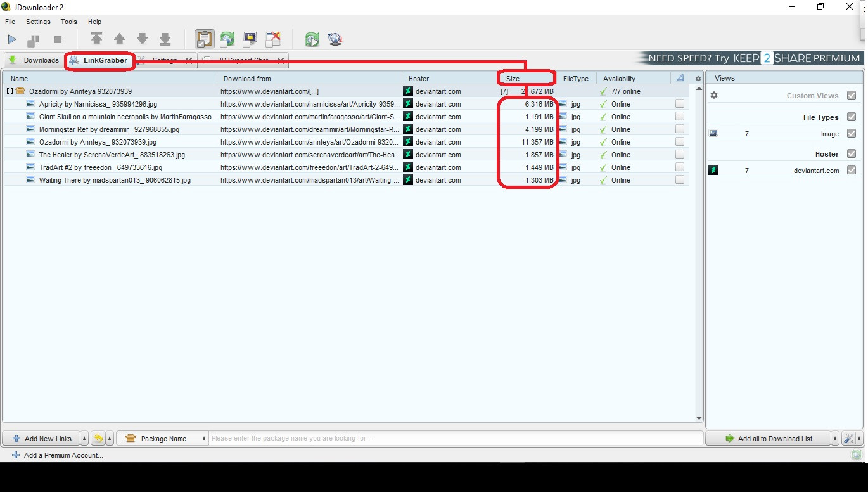Open Custom Views gear settings icon
Viewport: 868px width, 492px height.
click(714, 95)
